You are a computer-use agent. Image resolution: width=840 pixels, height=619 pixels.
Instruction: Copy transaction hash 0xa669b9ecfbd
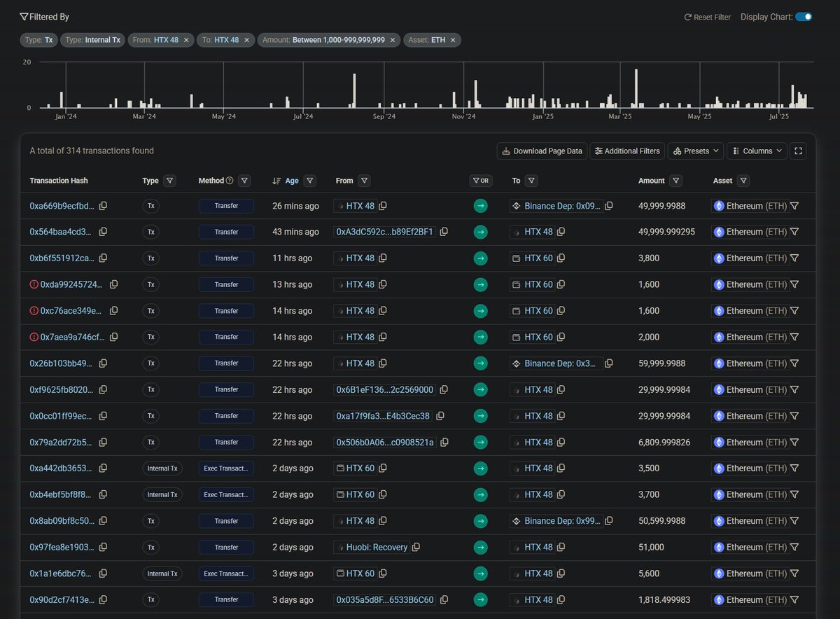point(103,206)
